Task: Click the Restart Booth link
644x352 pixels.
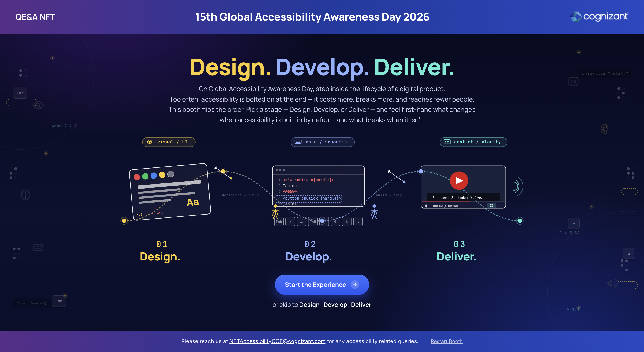Action: [447, 341]
